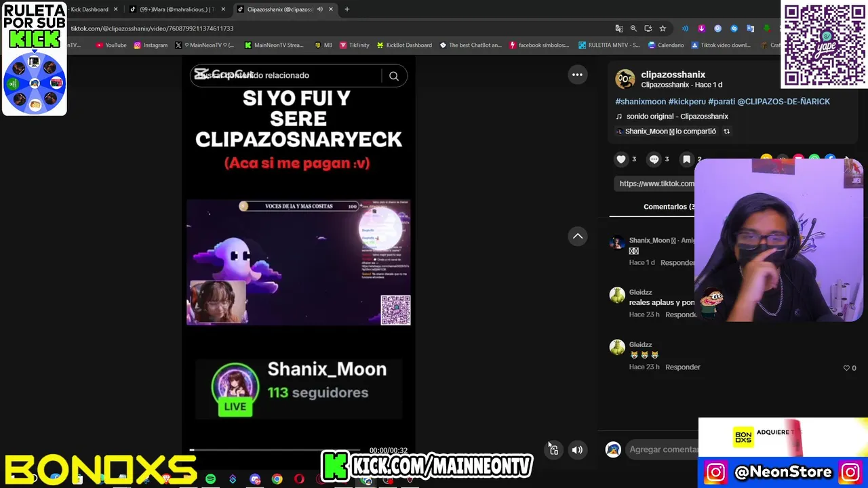868x488 pixels.
Task: Click the search magnifier in the video search bar
Action: point(394,76)
